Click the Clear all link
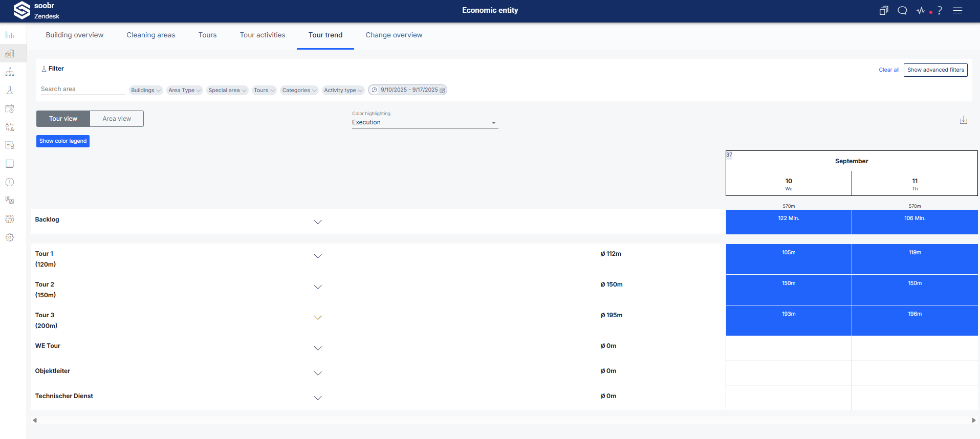980x439 pixels. pos(889,70)
